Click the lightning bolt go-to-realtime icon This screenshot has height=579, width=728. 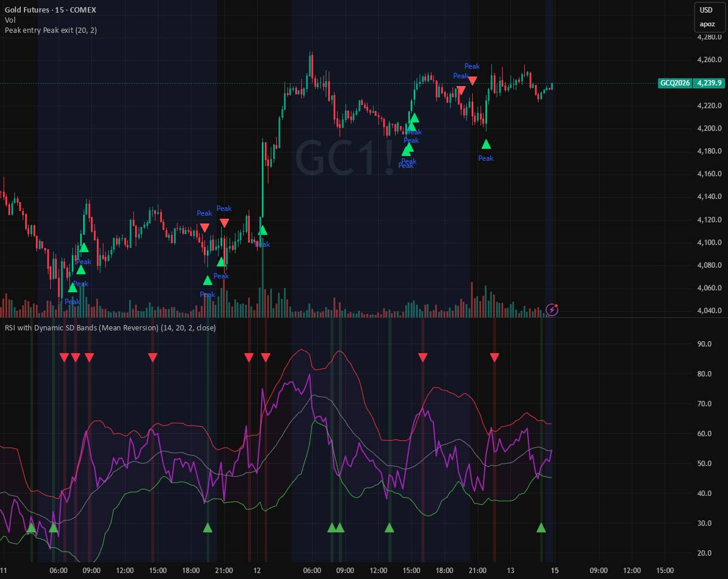click(552, 310)
